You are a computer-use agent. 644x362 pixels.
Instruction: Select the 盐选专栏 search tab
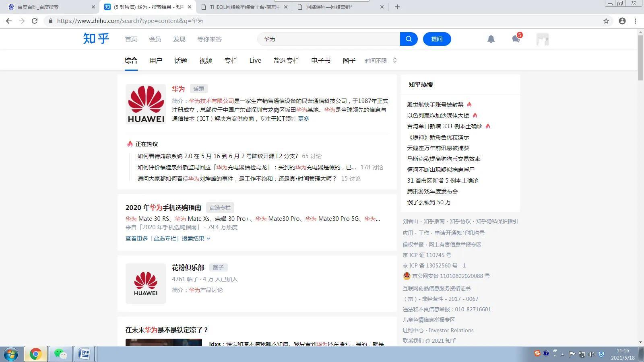[286, 60]
